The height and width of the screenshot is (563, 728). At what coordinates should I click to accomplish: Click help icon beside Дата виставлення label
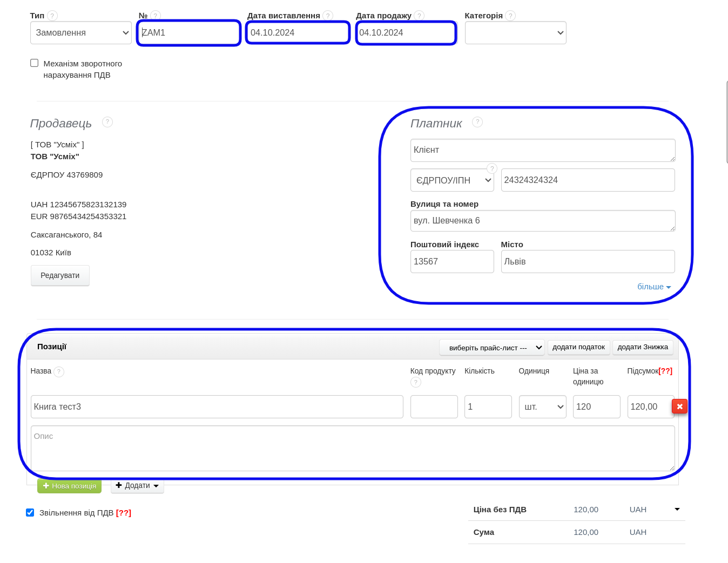(328, 16)
